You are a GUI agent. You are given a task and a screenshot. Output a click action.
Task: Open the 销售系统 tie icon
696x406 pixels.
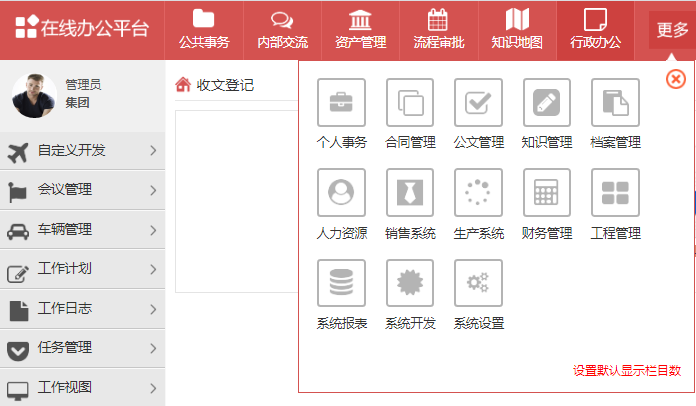coord(410,192)
